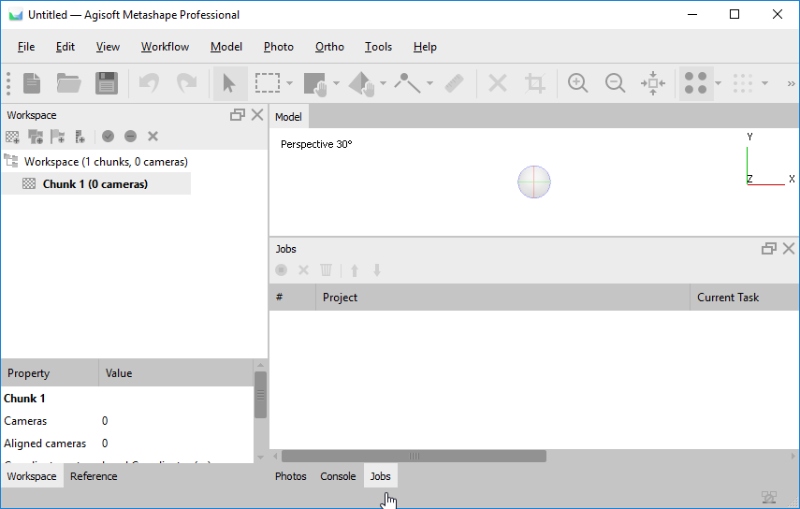Open the Workflow menu

[165, 47]
